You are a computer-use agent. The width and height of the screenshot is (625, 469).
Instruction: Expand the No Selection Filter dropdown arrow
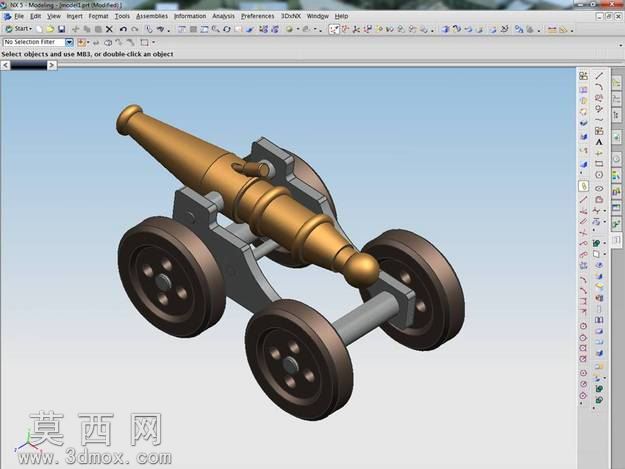(69, 42)
